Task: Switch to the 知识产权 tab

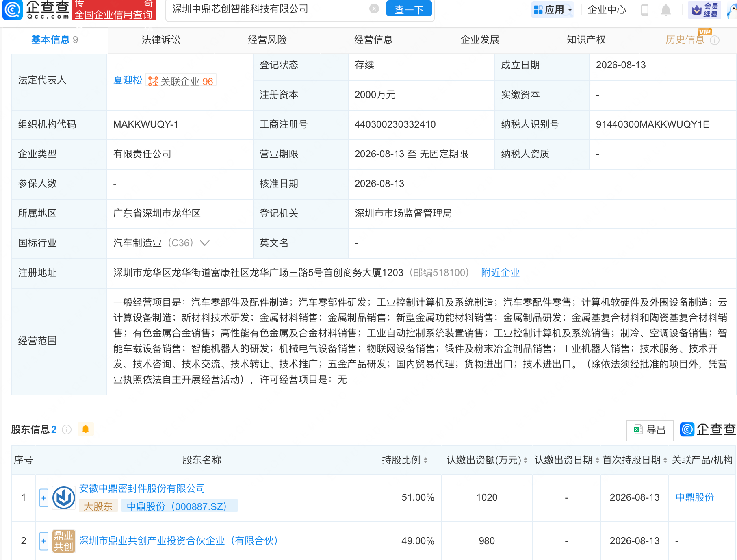Action: (586, 40)
